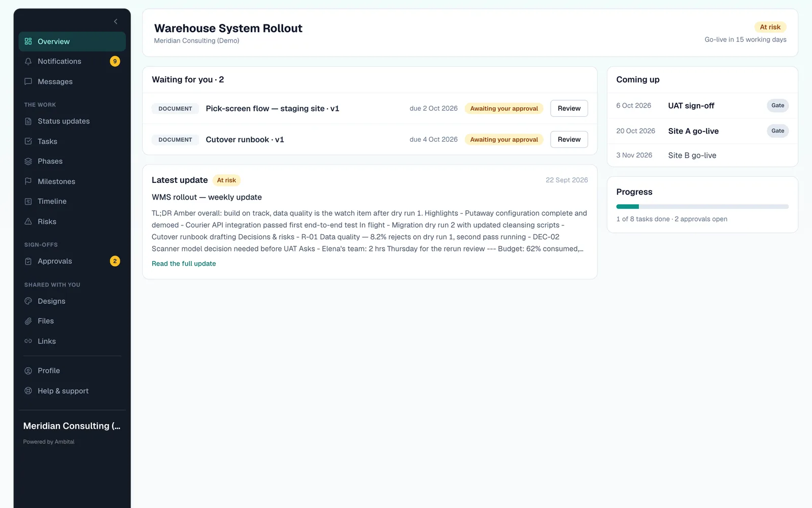The height and width of the screenshot is (508, 812).
Task: Click the Meridian Consulting workspace name in sidebar
Action: [x=72, y=426]
